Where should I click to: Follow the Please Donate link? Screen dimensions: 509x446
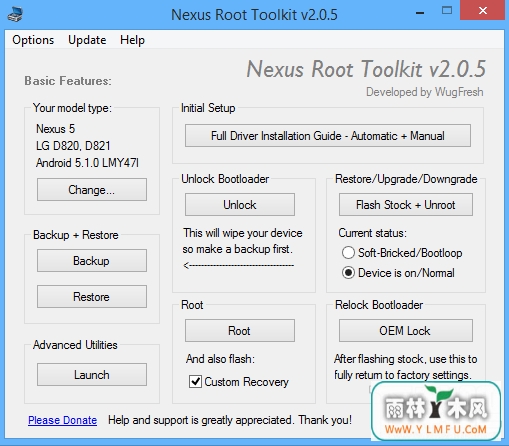pos(62,420)
